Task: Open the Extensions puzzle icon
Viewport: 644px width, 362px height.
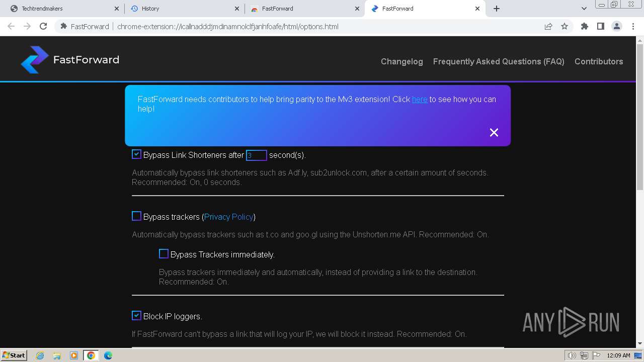Action: point(584,26)
